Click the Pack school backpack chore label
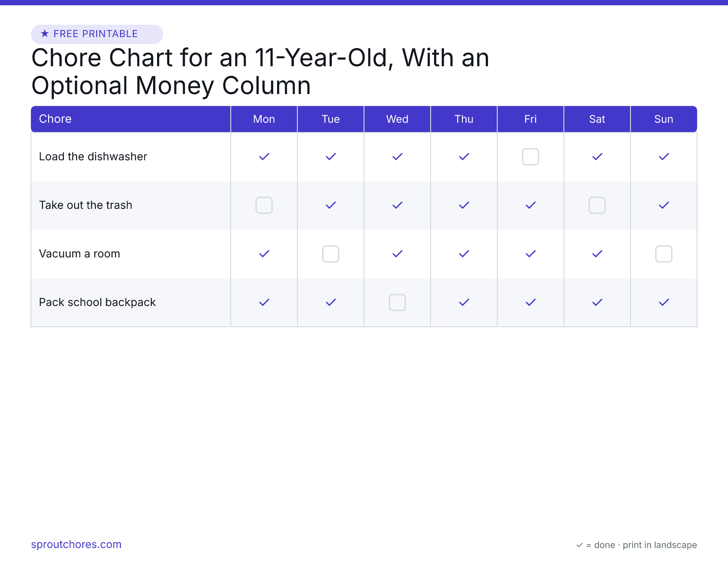The width and height of the screenshot is (728, 563). tap(98, 302)
